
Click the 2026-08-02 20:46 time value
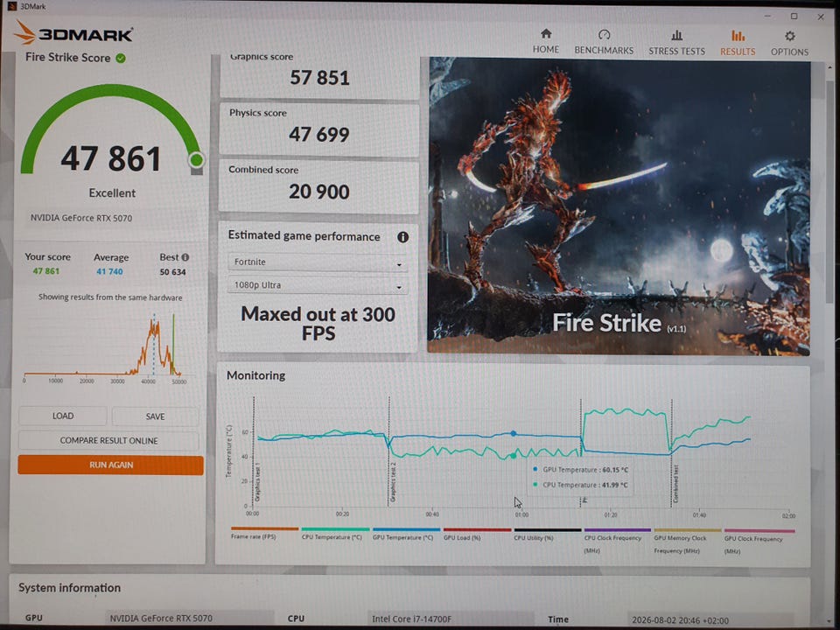coord(680,620)
